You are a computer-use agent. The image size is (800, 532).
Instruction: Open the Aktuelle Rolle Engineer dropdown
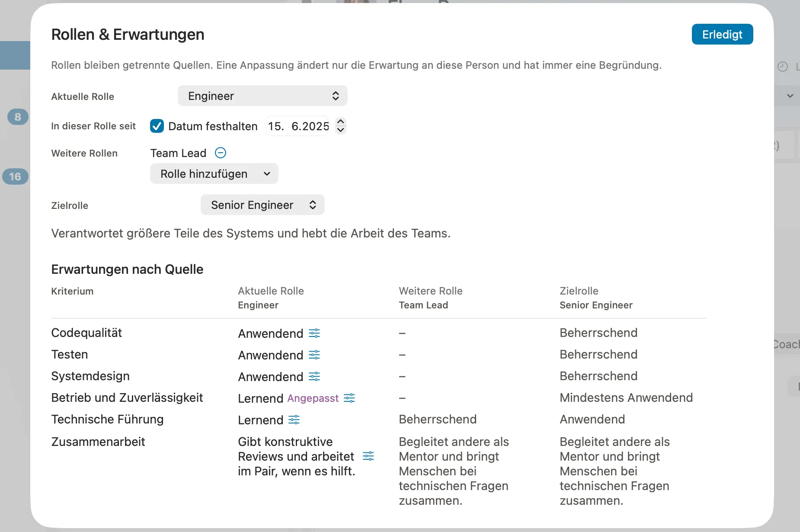pyautogui.click(x=262, y=96)
